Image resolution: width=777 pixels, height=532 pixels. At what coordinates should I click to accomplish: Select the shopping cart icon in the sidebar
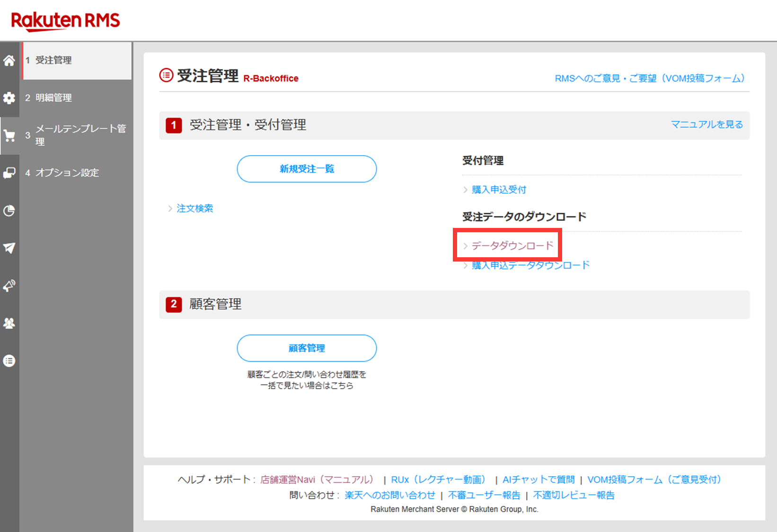9,136
